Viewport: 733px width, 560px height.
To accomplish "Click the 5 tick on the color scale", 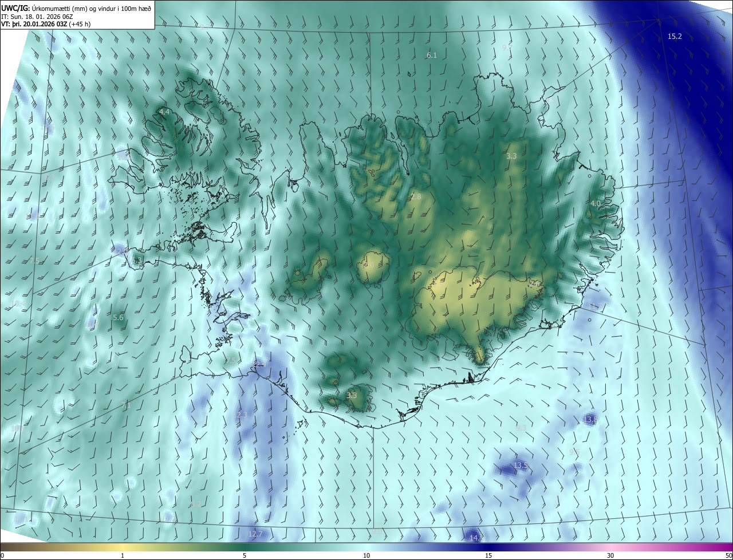I will coord(245,556).
